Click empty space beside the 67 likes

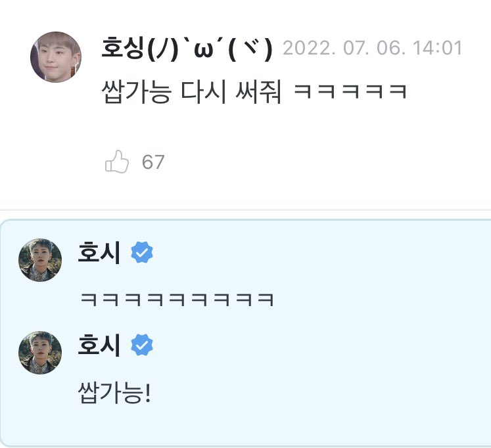[313, 162]
